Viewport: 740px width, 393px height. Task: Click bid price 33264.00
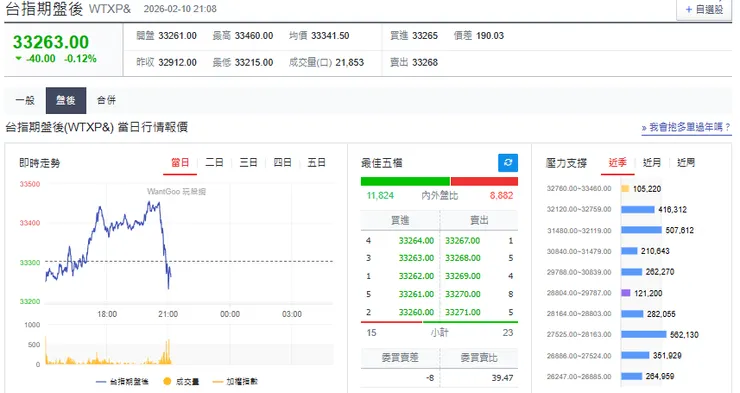416,241
